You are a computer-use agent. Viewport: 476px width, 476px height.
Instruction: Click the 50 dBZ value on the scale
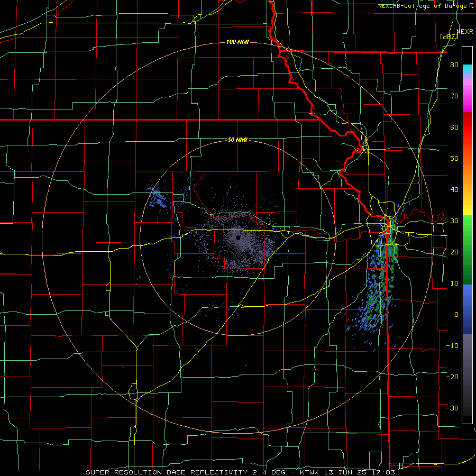(x=454, y=159)
